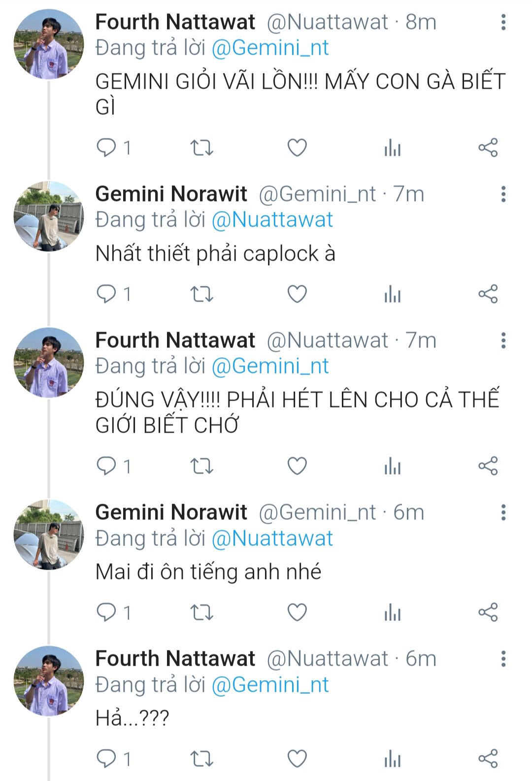Like the first tweet about GEMINI GIỎI

pos(297,148)
